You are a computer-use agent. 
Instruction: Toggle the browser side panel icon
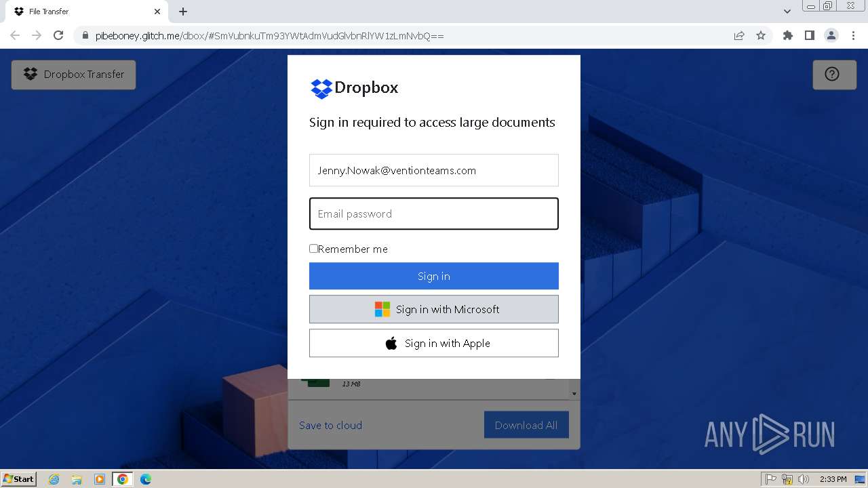(810, 35)
